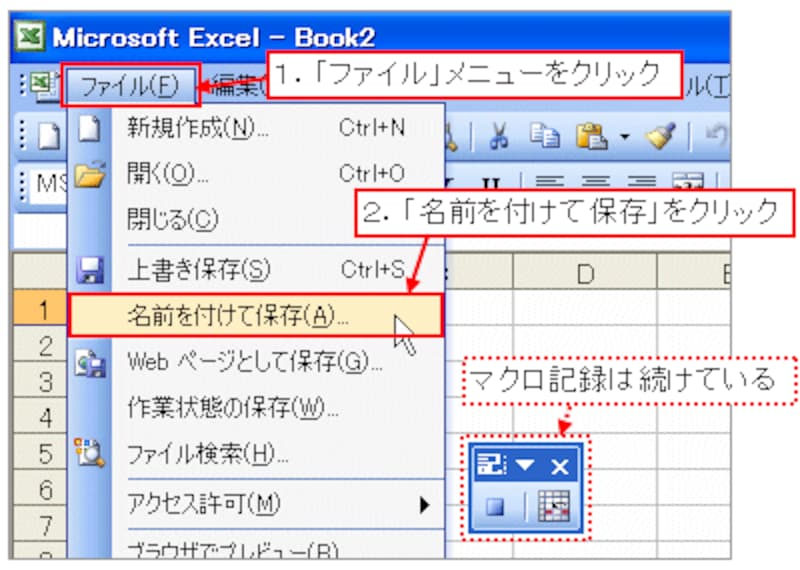Close the macro recording floating toolbar

560,466
